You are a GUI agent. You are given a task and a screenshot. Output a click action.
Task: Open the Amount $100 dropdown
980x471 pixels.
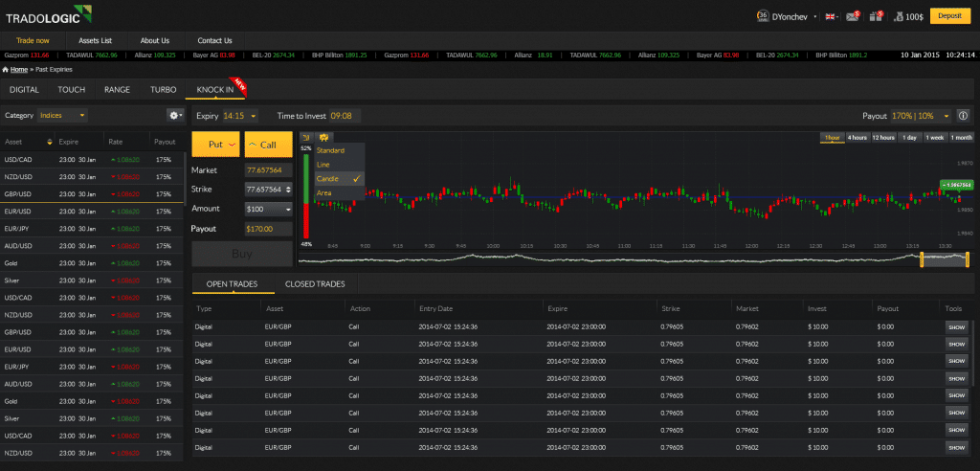click(269, 209)
